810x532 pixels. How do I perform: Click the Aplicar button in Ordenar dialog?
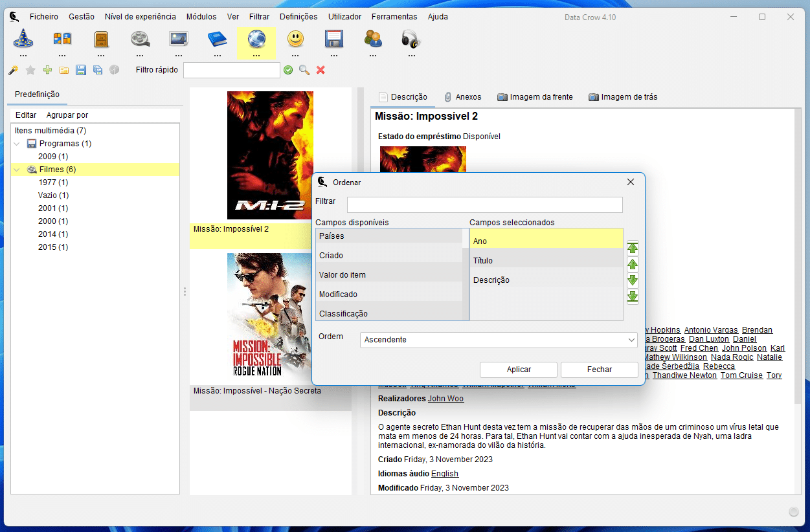(519, 370)
